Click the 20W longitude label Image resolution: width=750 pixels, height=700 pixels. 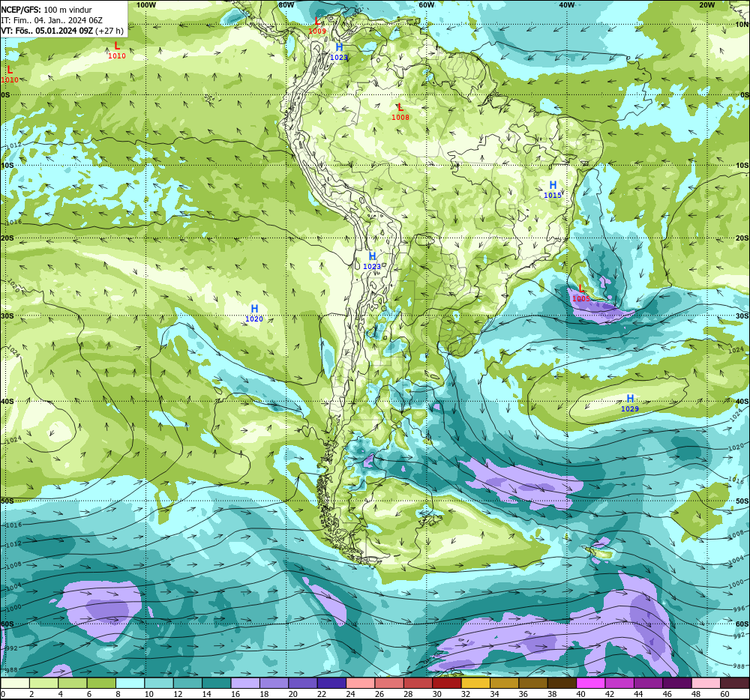707,4
